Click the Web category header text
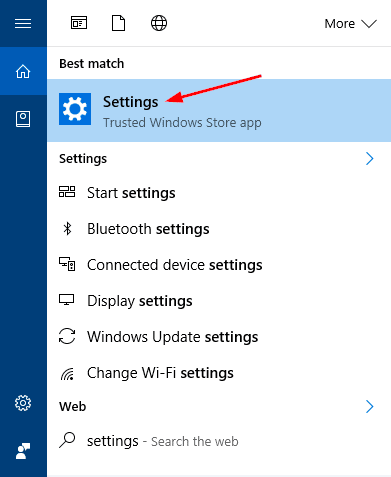 [x=73, y=407]
